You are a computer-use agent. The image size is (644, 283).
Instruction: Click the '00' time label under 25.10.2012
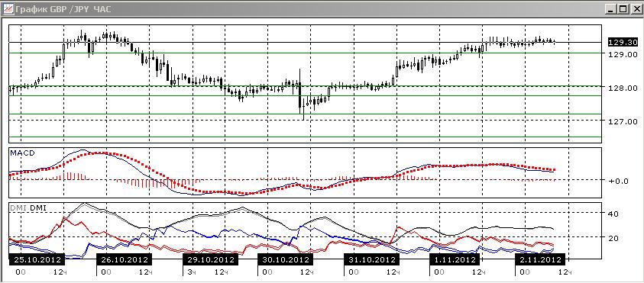[21, 272]
